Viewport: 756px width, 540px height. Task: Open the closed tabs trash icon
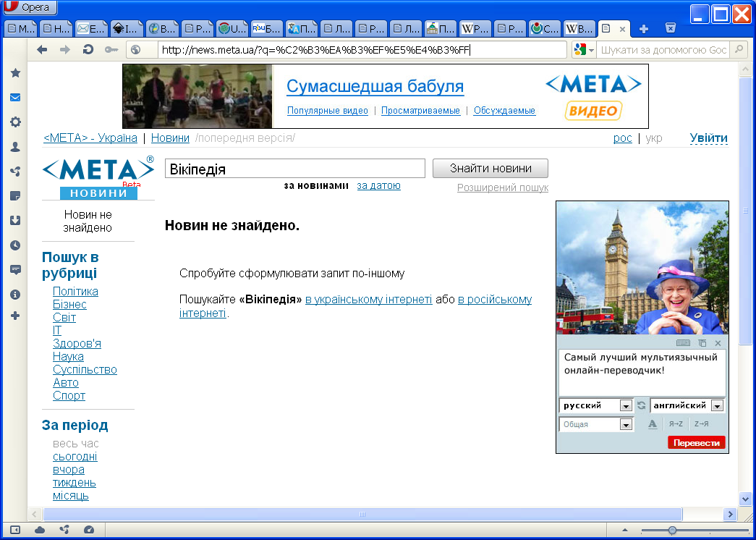click(x=670, y=29)
